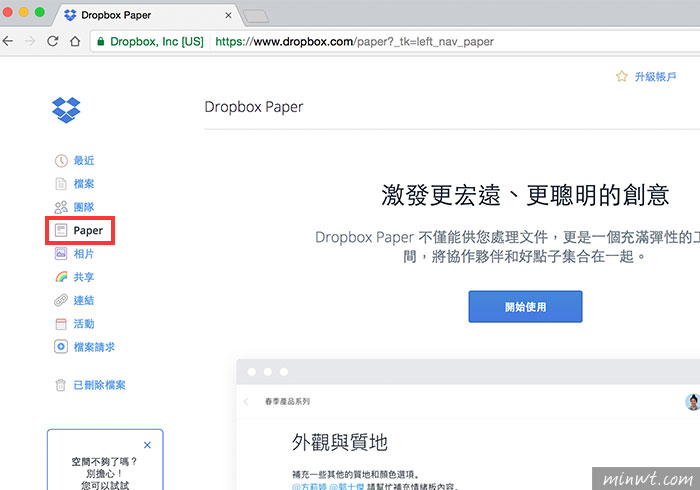The height and width of the screenshot is (490, 700).
Task: Click the Paper document icon in sidebar
Action: coord(61,230)
